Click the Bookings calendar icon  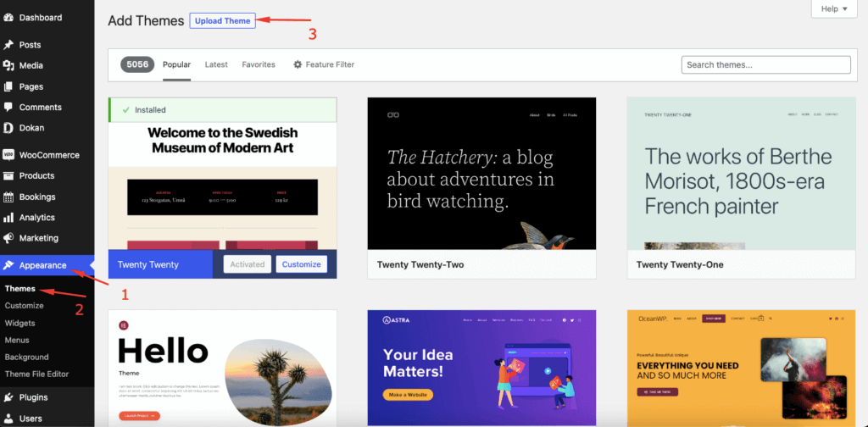8,197
